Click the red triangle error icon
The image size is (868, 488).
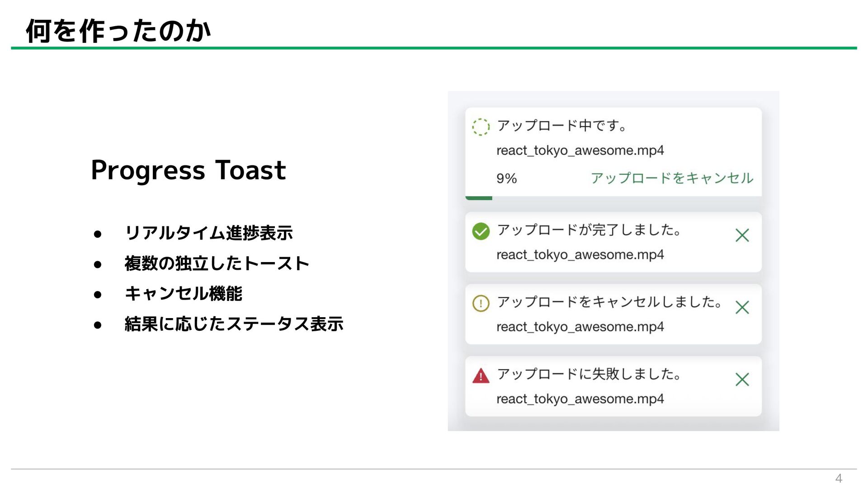[x=481, y=376]
